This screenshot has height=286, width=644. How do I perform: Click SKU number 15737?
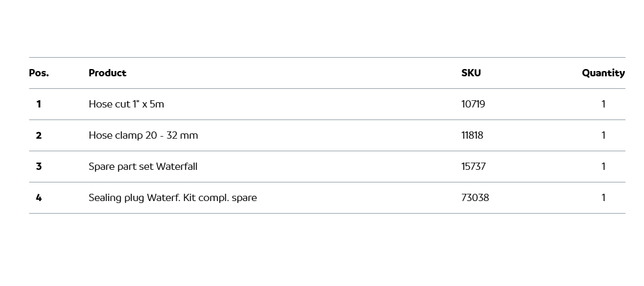473,167
